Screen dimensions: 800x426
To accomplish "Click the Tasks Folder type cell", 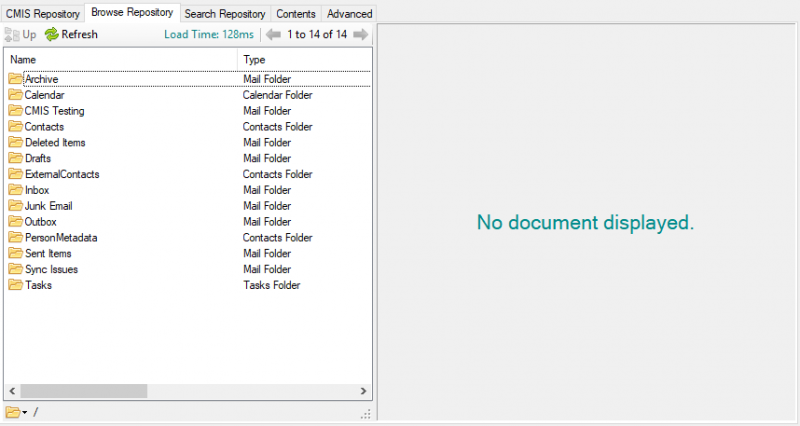I will (x=271, y=285).
